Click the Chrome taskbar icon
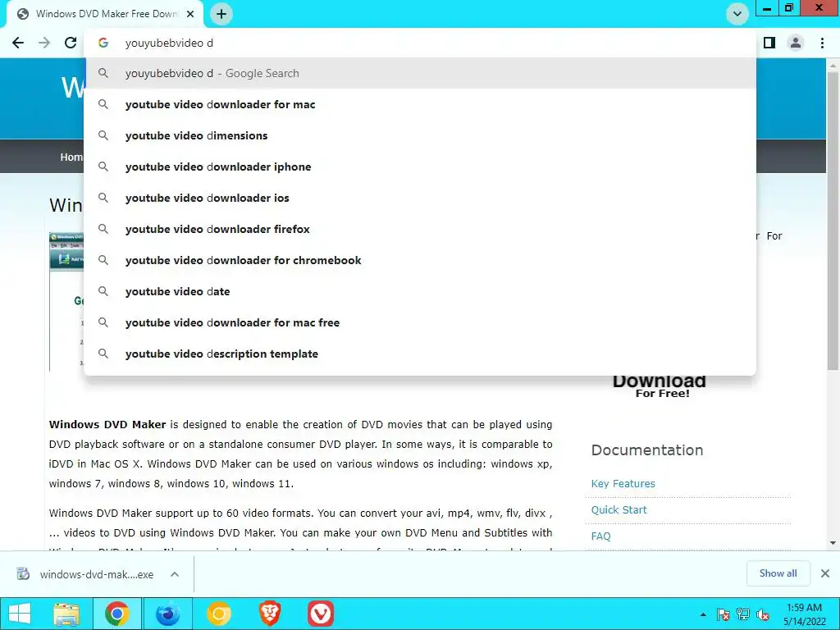 point(116,614)
